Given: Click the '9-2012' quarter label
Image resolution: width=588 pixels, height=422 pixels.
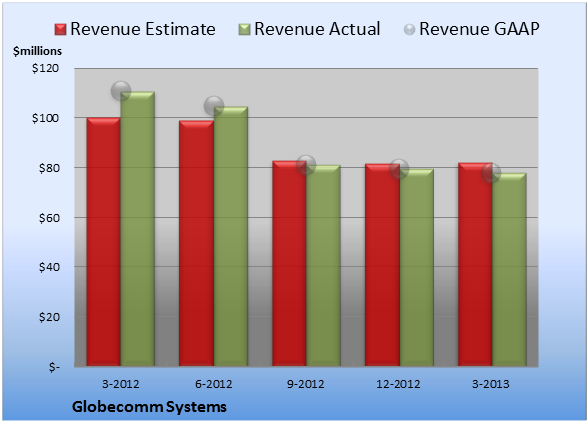Looking at the screenshot, I should pyautogui.click(x=306, y=384).
